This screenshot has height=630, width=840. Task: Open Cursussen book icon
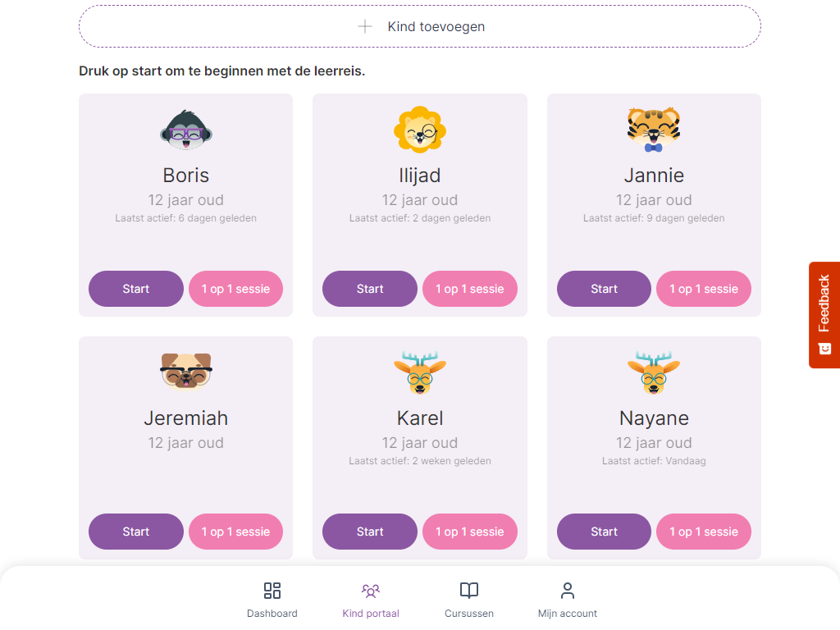point(469,591)
